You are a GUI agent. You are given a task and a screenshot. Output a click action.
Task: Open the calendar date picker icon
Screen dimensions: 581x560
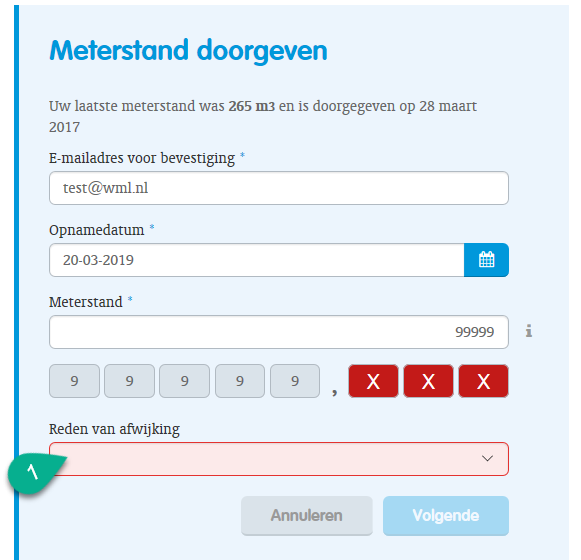pyautogui.click(x=486, y=260)
